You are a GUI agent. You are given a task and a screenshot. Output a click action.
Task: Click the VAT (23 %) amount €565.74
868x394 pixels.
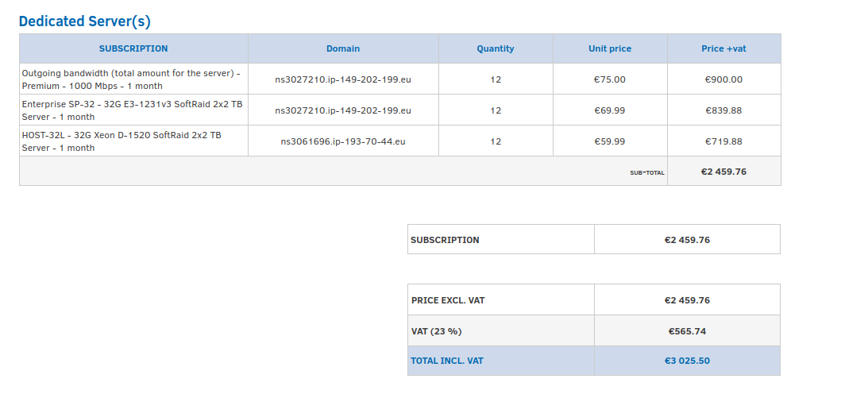tap(687, 331)
